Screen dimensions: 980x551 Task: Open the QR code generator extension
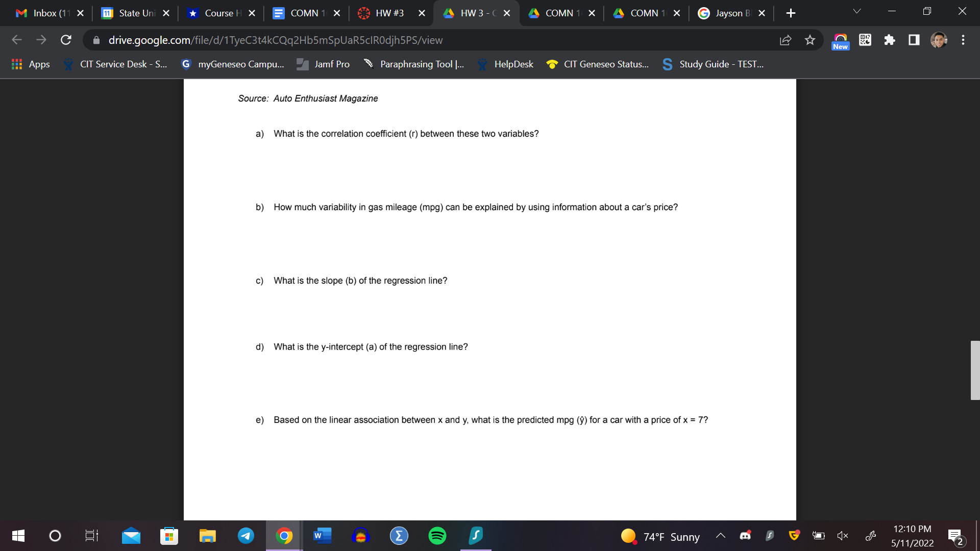[865, 40]
